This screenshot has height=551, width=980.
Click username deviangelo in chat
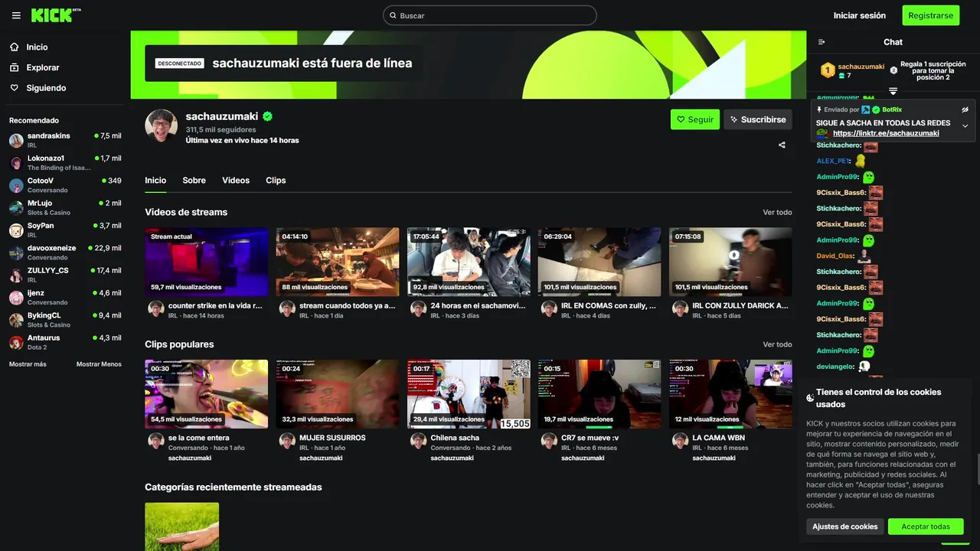click(x=835, y=367)
